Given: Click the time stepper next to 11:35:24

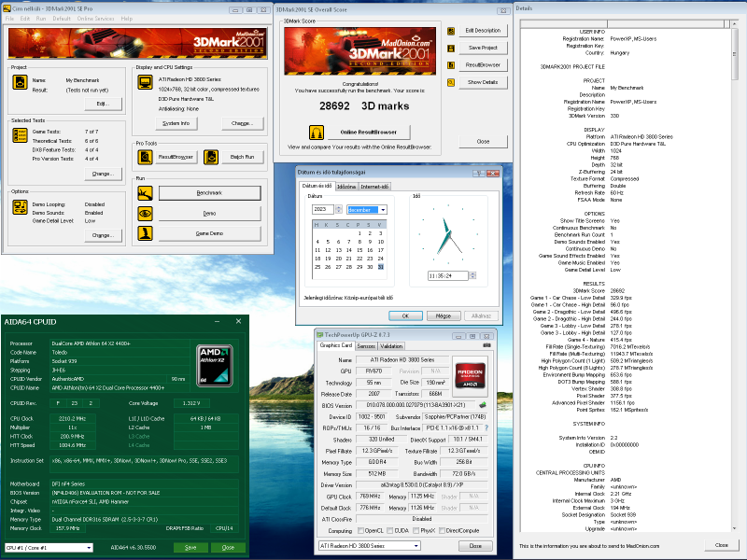Looking at the screenshot, I should tap(472, 275).
